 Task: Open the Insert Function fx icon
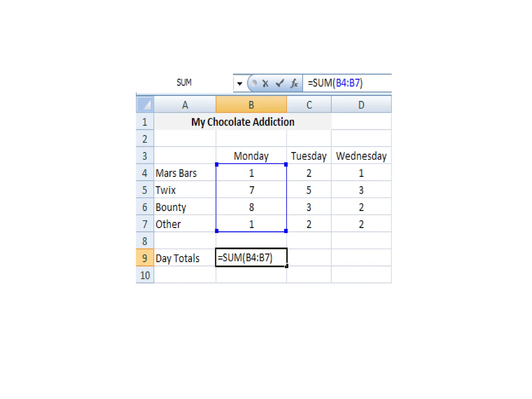[x=294, y=83]
